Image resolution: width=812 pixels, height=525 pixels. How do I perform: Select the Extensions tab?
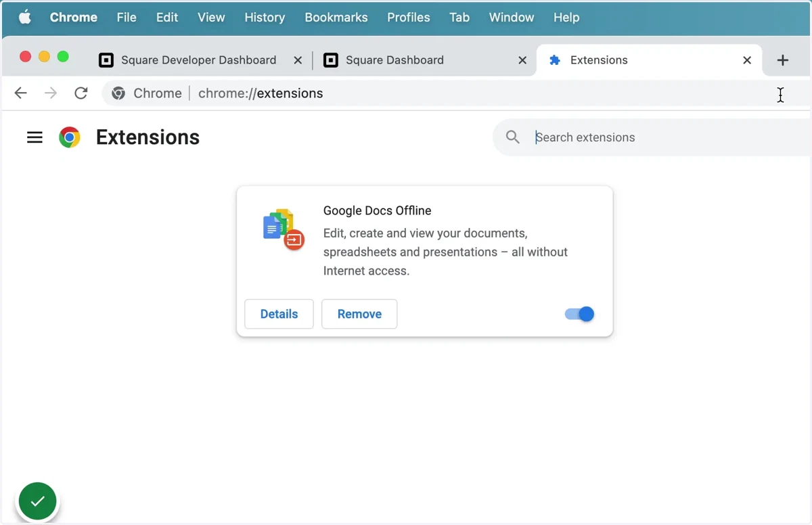[650, 60]
